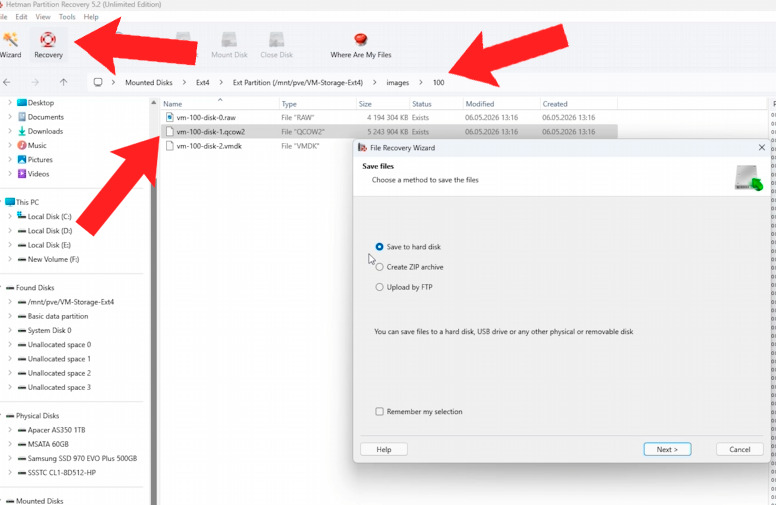The height and width of the screenshot is (505, 776).
Task: Open the Help menu
Action: coord(91,17)
